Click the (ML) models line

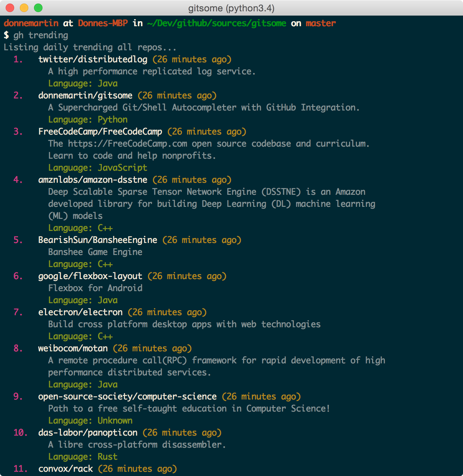tap(75, 216)
